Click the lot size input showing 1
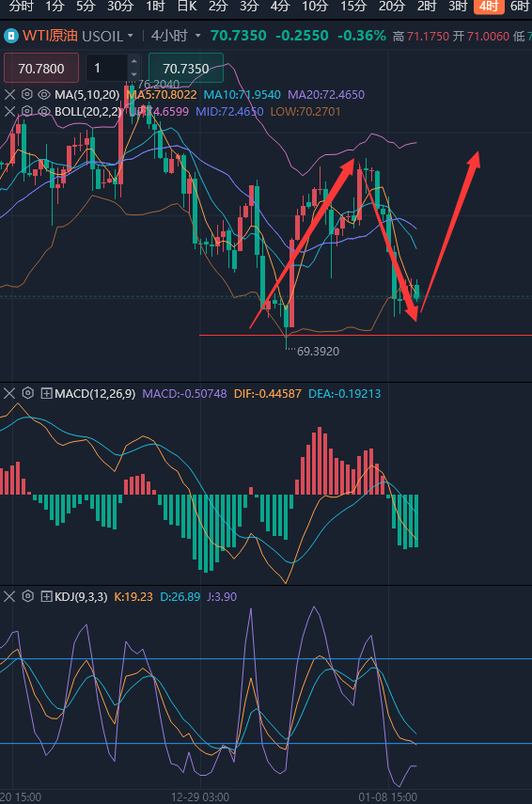532x804 pixels. tap(106, 68)
